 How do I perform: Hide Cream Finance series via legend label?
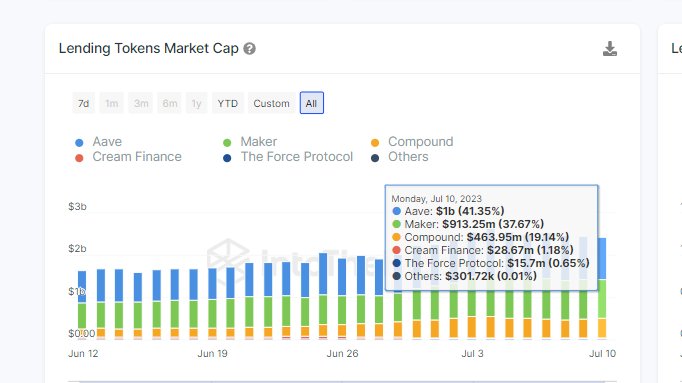137,157
